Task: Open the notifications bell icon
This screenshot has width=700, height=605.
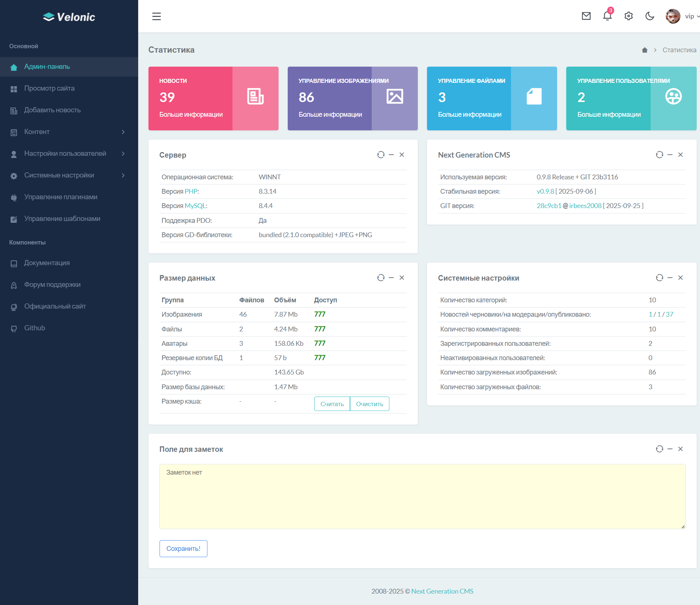Action: point(607,16)
